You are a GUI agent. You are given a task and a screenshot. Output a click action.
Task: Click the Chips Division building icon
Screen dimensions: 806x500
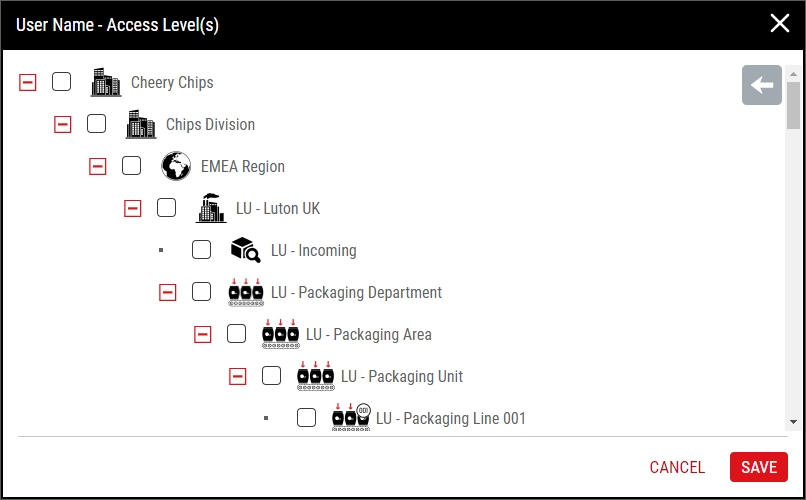coord(141,124)
